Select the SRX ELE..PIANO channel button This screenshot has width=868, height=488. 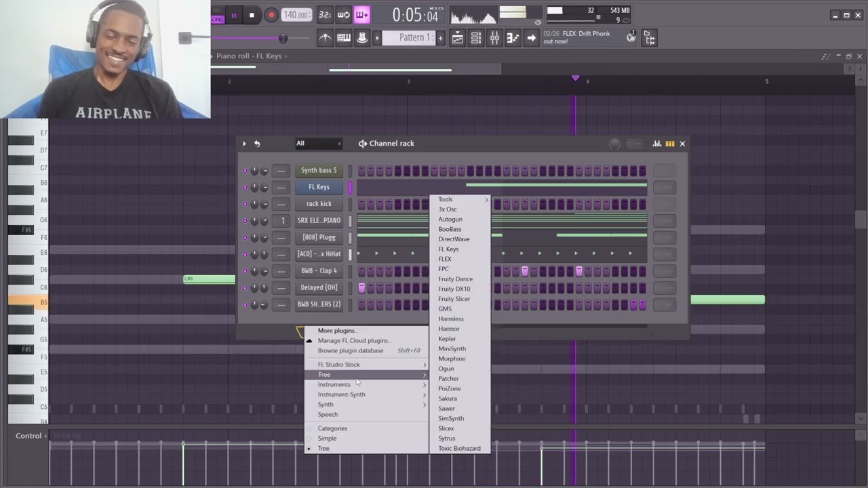(319, 221)
